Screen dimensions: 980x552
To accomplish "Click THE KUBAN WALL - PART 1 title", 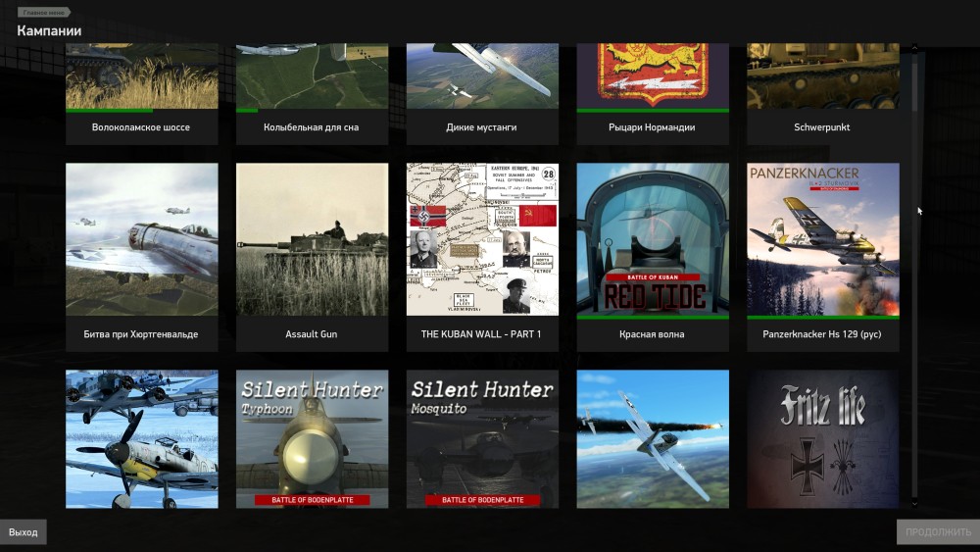I will (481, 334).
